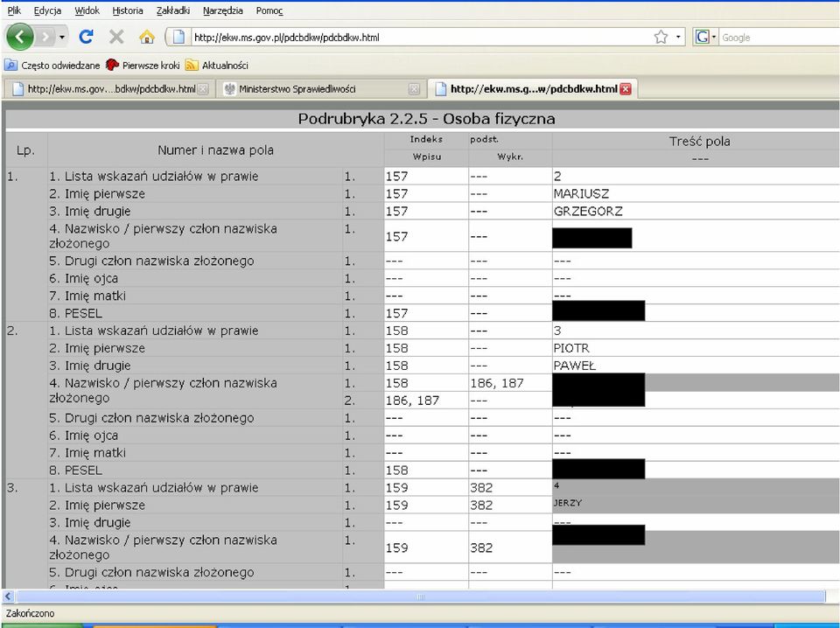This screenshot has height=628, width=840.
Task: Open the Często odwiedzane bookmark folder
Action: coord(52,66)
